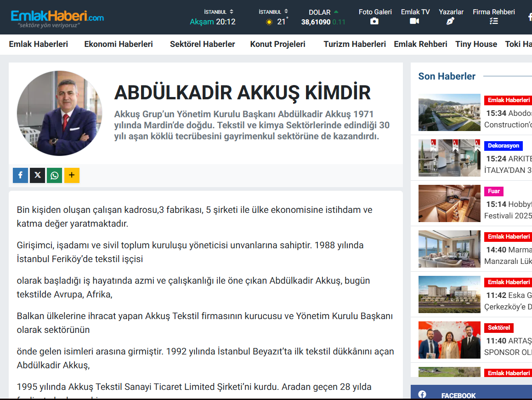The image size is (532, 400).
Task: Open the caravan interior news thumbnail
Action: 443,204
